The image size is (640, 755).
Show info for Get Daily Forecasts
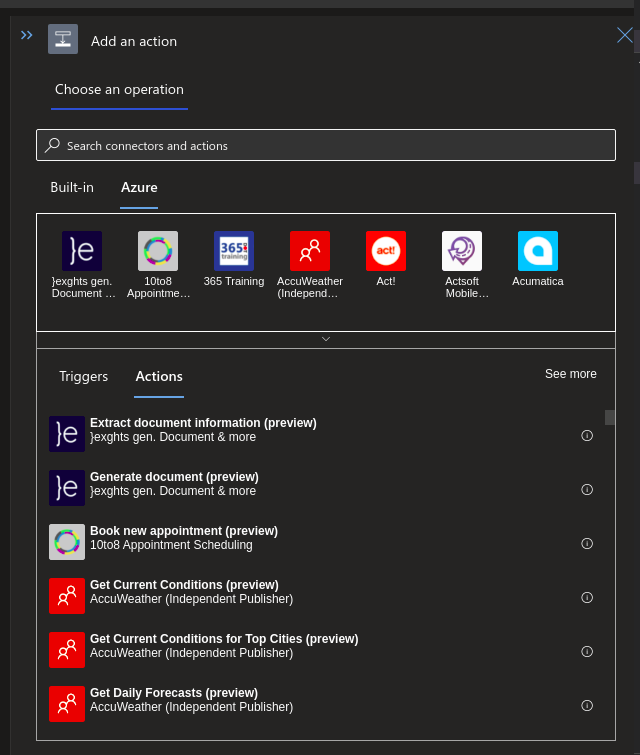click(x=587, y=705)
